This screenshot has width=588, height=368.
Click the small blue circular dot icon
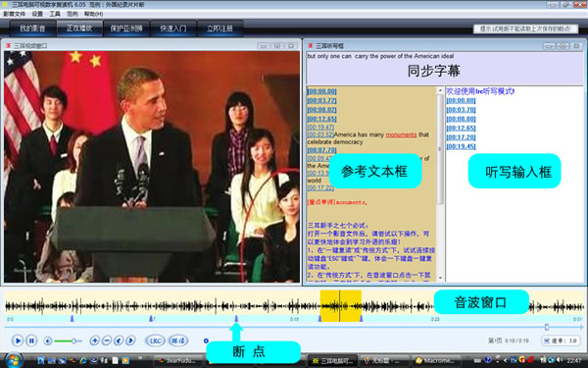coord(206,341)
